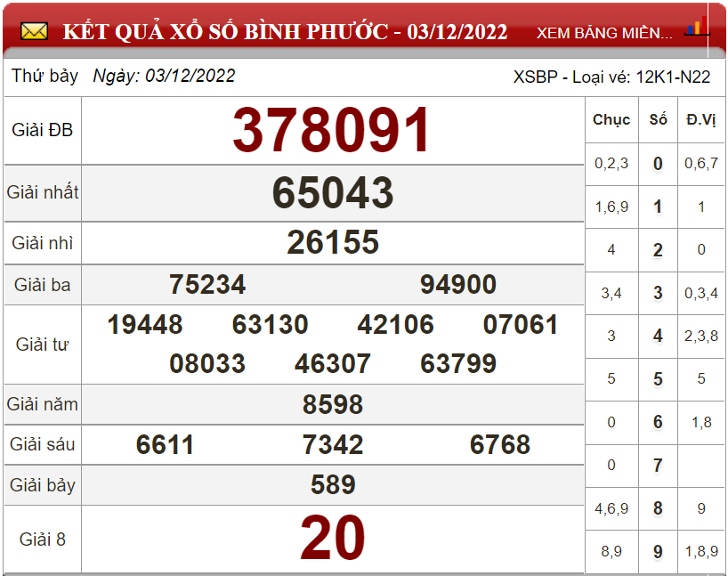
Task: Click digit 6 in the Số column
Action: click(x=658, y=422)
